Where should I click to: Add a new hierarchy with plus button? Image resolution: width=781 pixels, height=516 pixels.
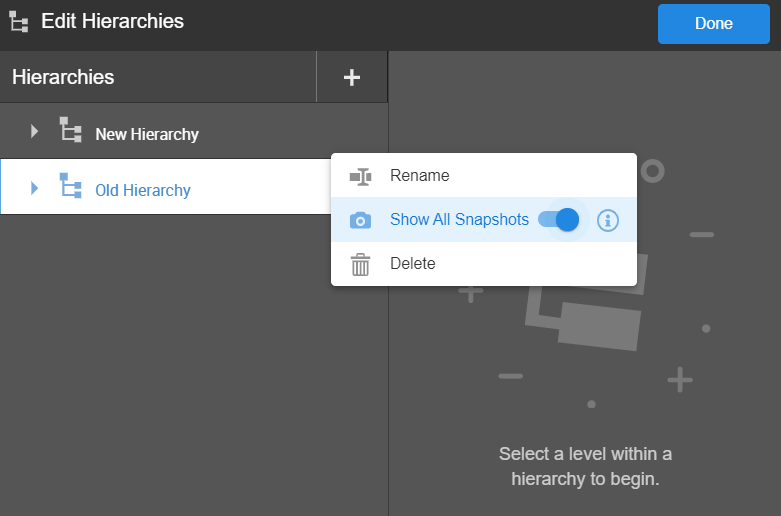click(351, 78)
